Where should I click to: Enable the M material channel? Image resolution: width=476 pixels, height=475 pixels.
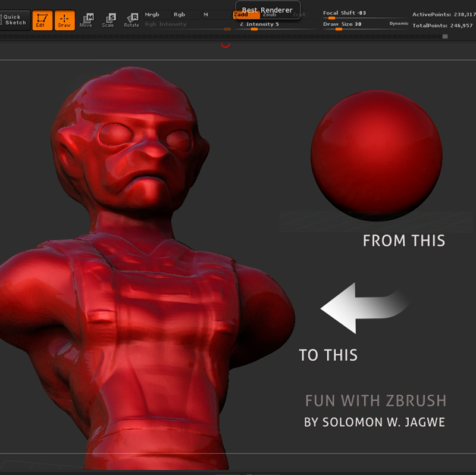pos(217,14)
